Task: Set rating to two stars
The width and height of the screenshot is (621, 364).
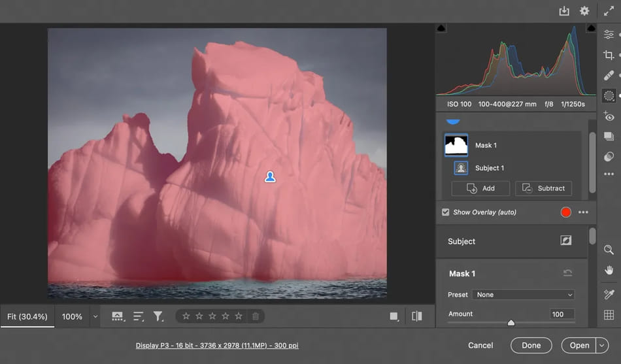Action: [199, 316]
